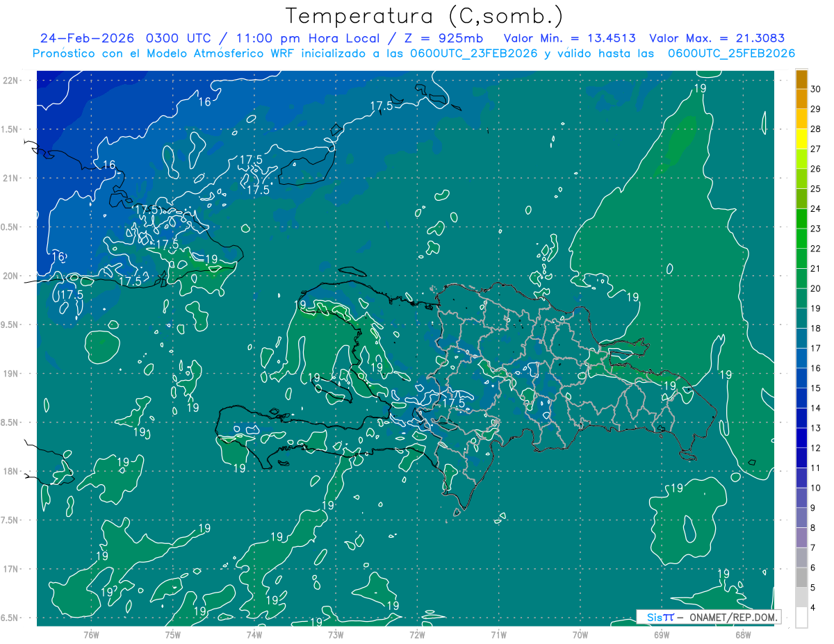Click the yellow colorbar segment between 27 and 28
834x644 pixels.
[x=801, y=139]
